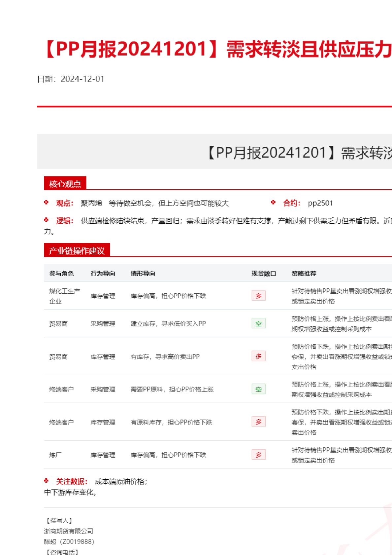Select the 空 badge in 贸易商 采购管理 row
Image resolution: width=392 pixels, height=555 pixels.
pos(258,323)
